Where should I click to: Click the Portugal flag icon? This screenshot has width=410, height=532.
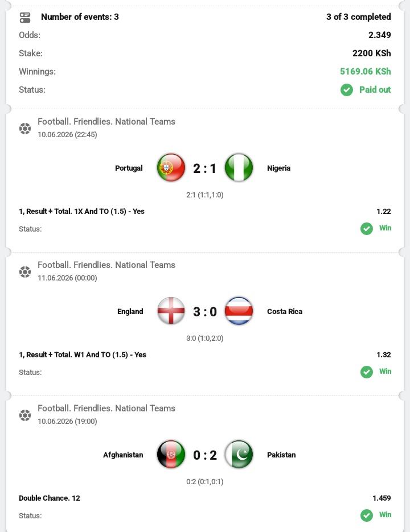click(171, 168)
